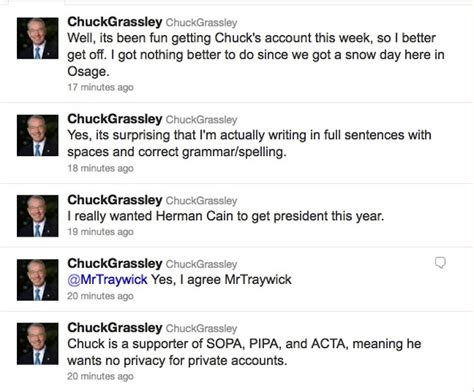Select the tweet about SOPA, PIPA, and ACTA
The width and height of the screenshot is (474, 392).
[x=244, y=352]
